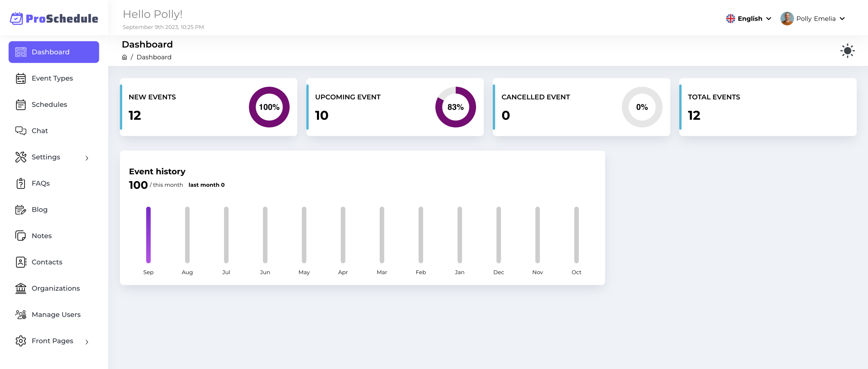Screen dimensions: 868x369
Task: Go to Notes in sidebar
Action: (42, 236)
